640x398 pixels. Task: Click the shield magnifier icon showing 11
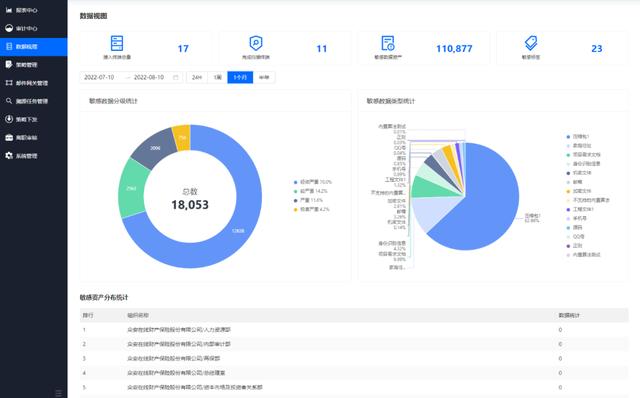[256, 43]
